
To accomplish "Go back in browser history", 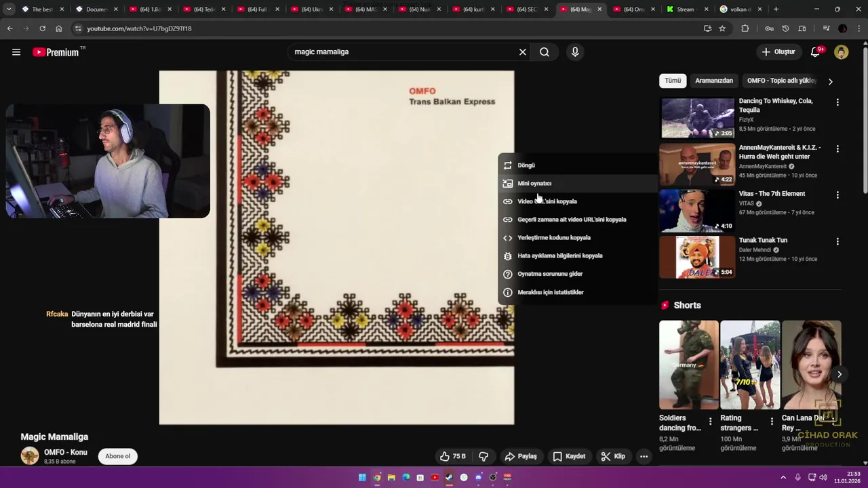I will click(x=9, y=28).
